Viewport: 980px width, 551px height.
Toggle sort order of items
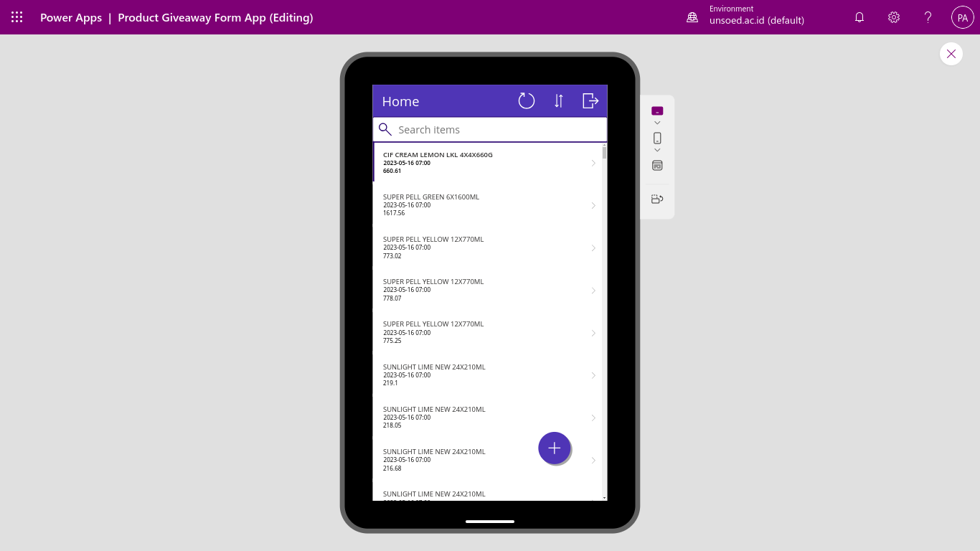pos(559,101)
